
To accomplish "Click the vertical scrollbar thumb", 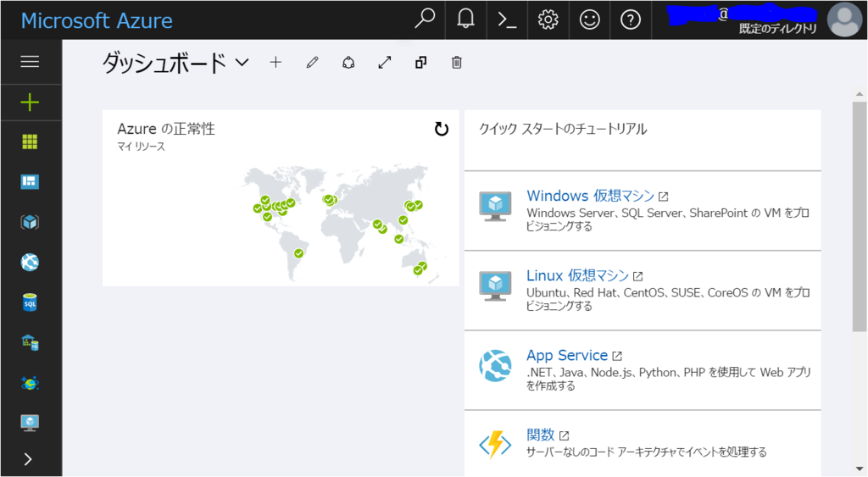I will pyautogui.click(x=860, y=216).
